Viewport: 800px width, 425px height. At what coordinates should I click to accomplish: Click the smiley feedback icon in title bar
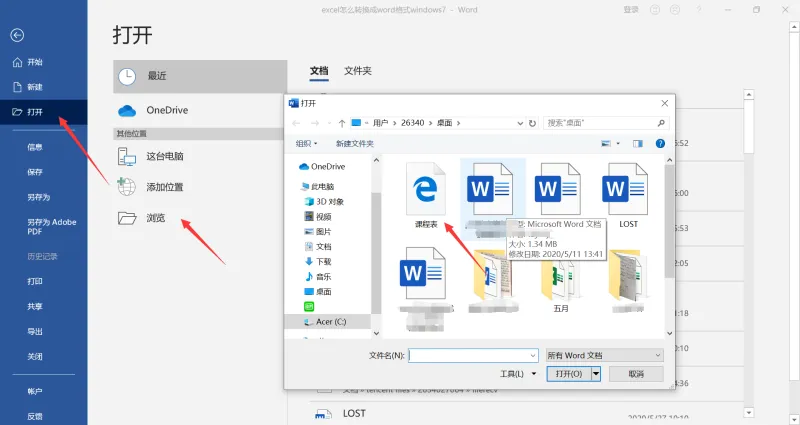[655, 10]
